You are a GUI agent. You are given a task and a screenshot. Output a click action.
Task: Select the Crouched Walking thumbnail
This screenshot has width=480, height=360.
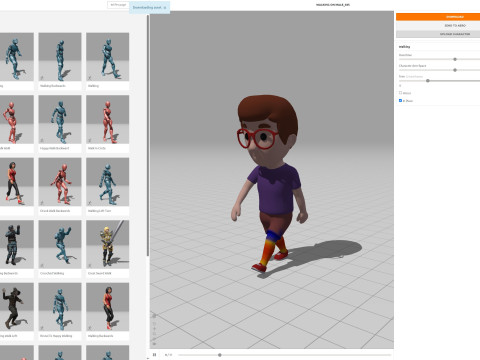pos(60,244)
